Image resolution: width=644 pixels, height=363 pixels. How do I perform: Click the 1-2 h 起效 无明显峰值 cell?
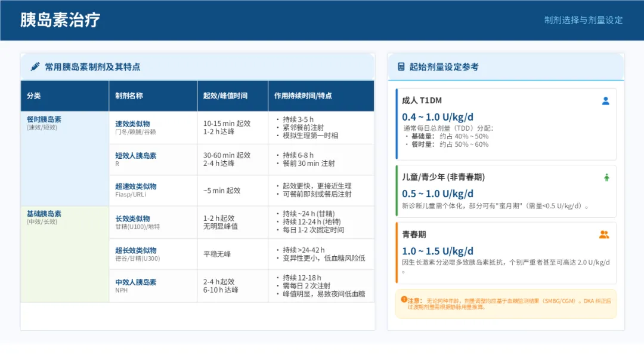[233, 223]
